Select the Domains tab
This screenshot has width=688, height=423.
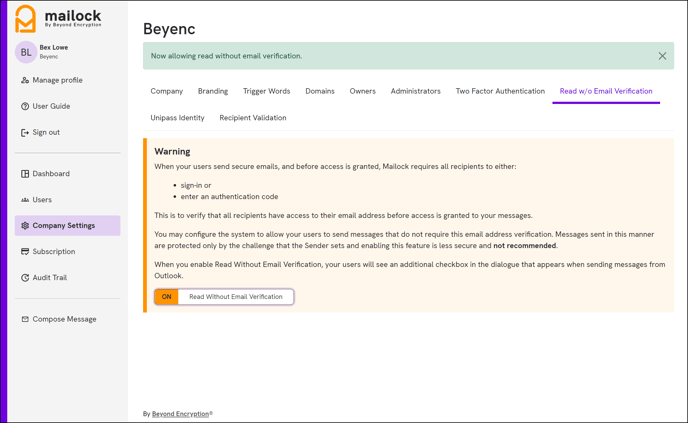(320, 91)
